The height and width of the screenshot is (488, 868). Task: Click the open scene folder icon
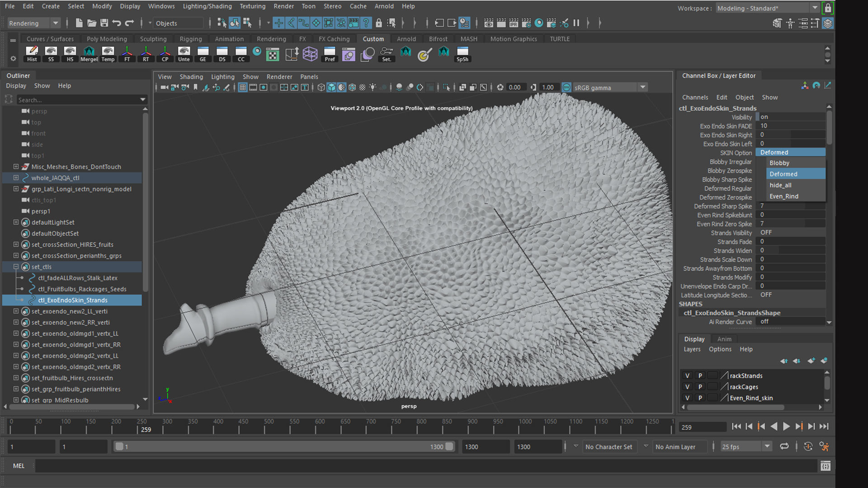click(91, 23)
